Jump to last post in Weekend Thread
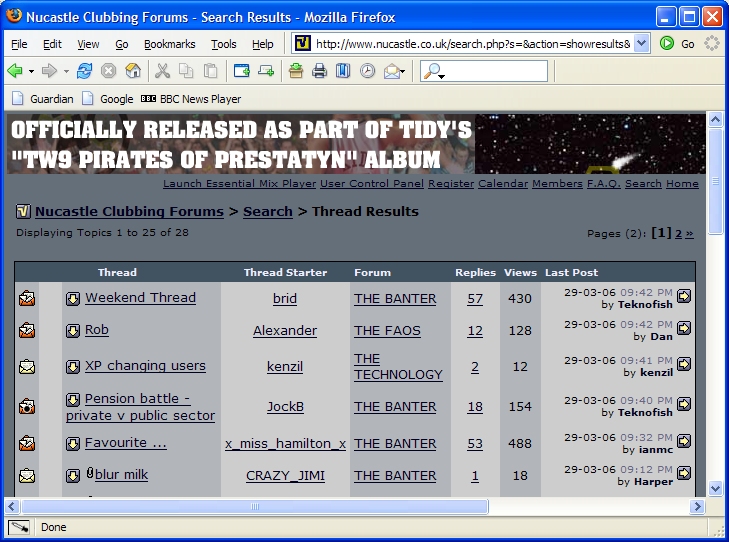Viewport: 729px width, 542px height. 684,296
